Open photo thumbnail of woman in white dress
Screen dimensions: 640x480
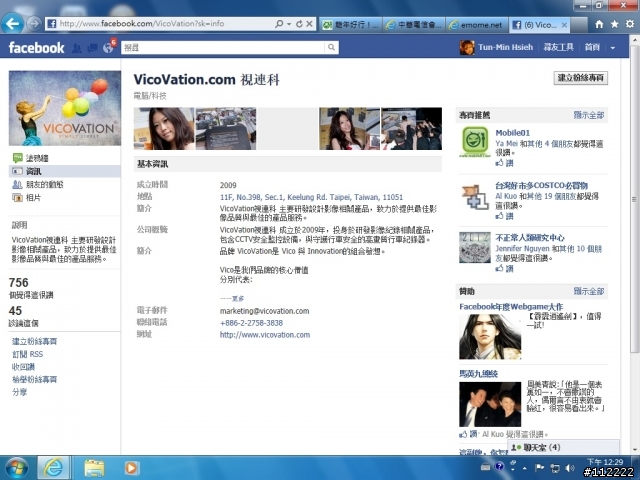[x=349, y=129]
